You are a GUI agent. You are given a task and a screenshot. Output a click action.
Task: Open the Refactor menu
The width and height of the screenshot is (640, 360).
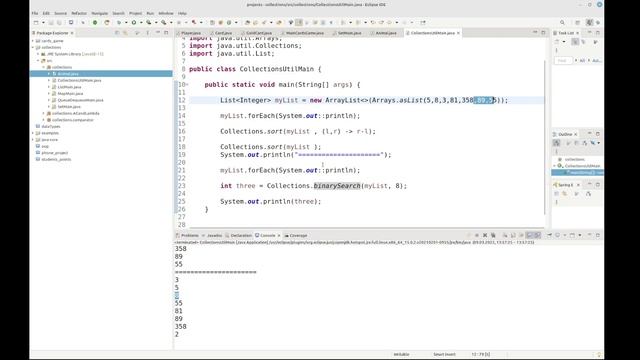[x=79, y=13]
